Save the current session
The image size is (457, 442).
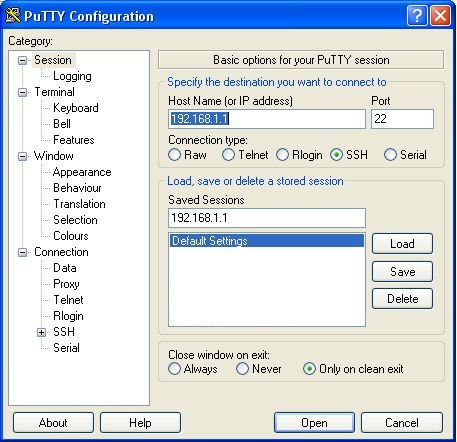click(402, 271)
